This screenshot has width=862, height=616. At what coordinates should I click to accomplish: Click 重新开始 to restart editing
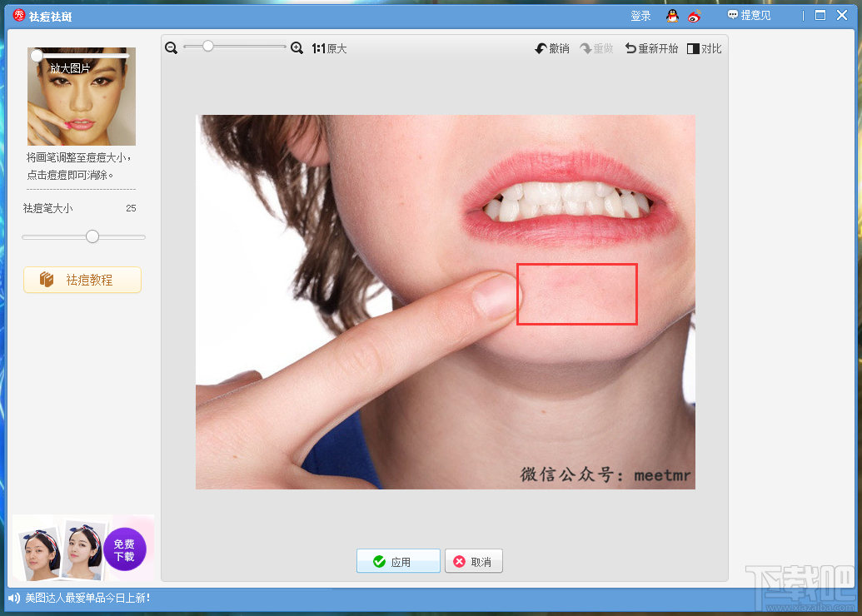[651, 49]
